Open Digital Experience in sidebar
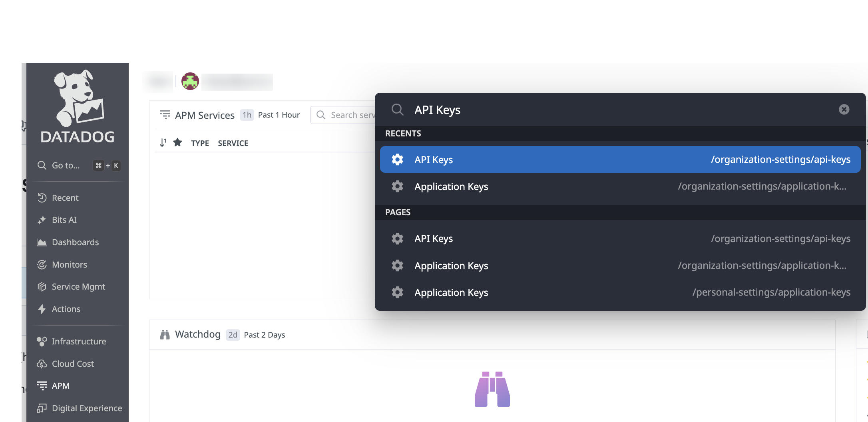 point(87,408)
